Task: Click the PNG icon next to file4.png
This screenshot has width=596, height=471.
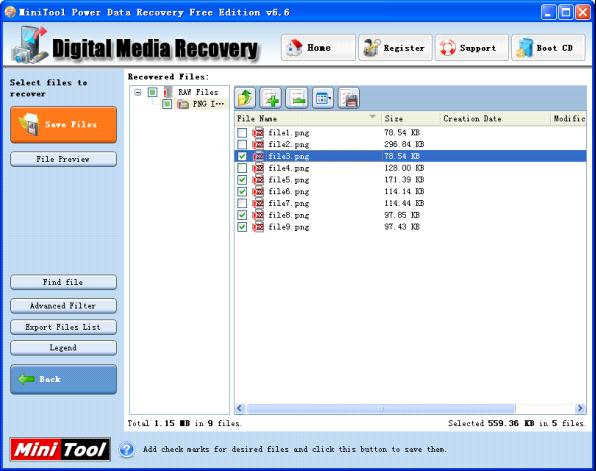Action: point(258,168)
